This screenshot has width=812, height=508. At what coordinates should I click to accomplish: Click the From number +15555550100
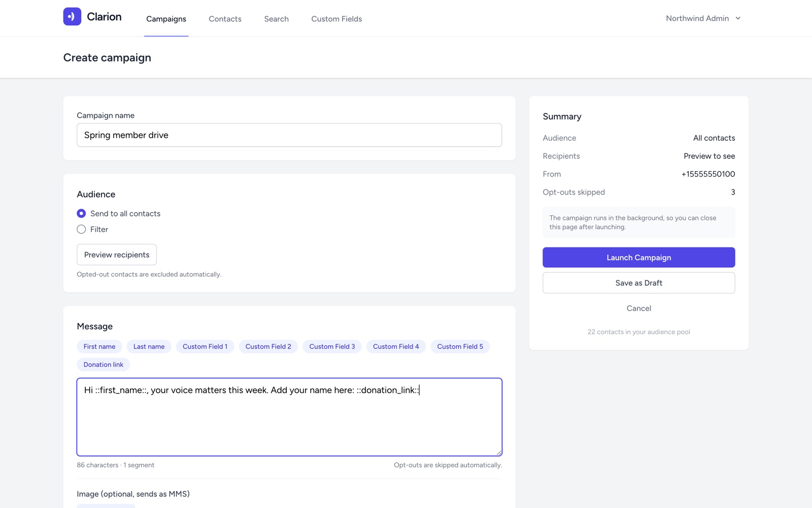click(708, 174)
